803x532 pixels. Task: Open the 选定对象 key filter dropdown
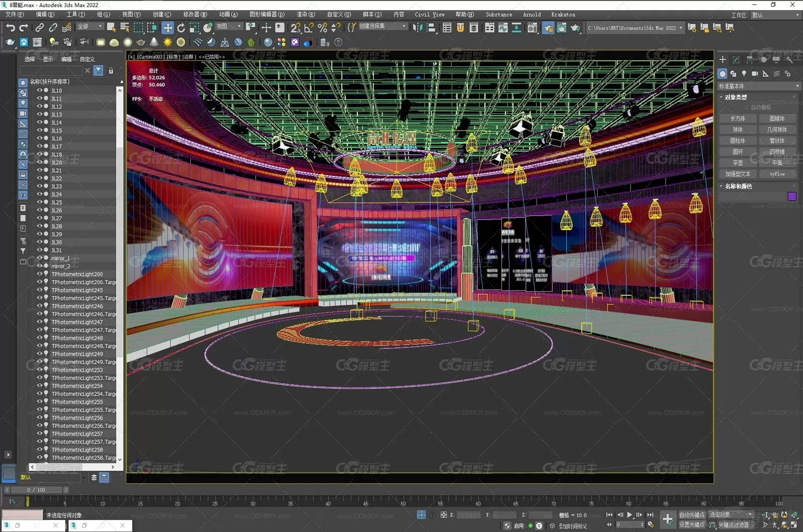[x=731, y=514]
